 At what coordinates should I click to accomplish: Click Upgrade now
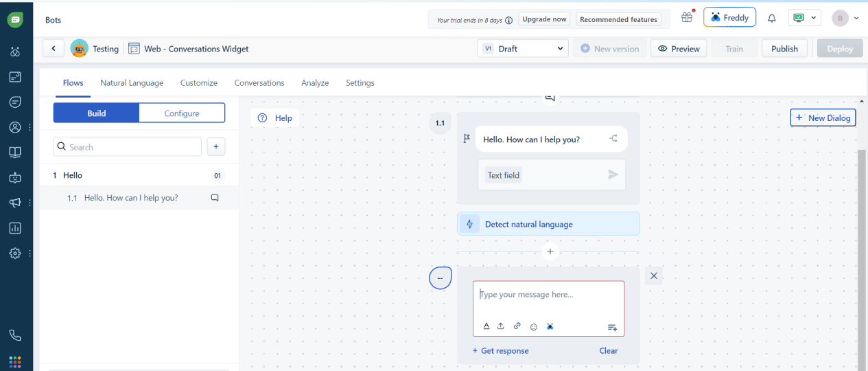point(545,19)
